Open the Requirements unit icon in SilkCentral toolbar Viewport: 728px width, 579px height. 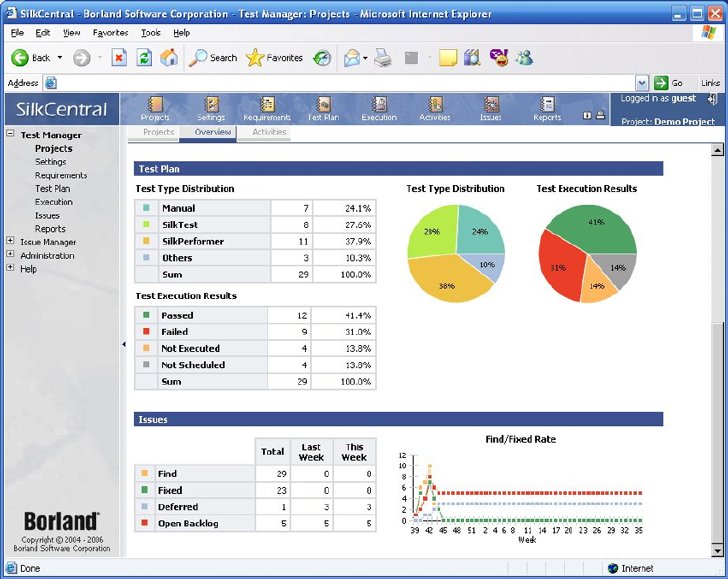[267, 109]
